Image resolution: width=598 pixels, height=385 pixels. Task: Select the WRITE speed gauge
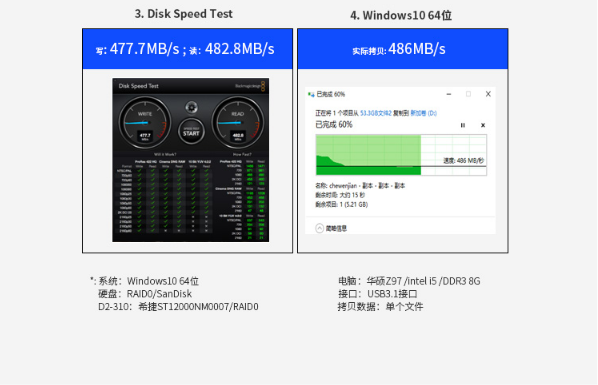coord(145,123)
